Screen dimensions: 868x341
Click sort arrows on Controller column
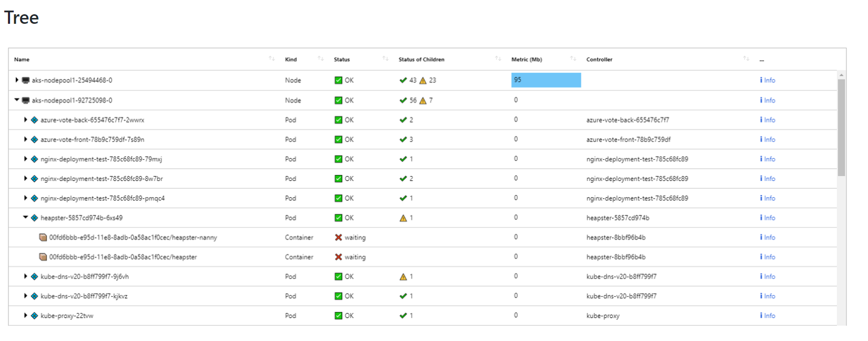pyautogui.click(x=746, y=59)
